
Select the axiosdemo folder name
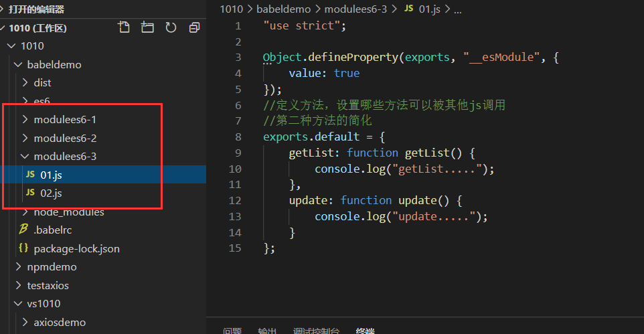pos(60,322)
